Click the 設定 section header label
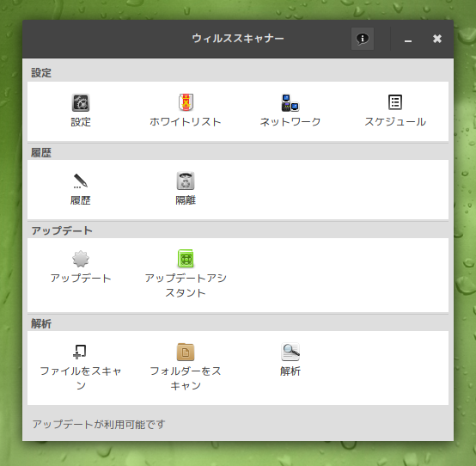 point(41,73)
